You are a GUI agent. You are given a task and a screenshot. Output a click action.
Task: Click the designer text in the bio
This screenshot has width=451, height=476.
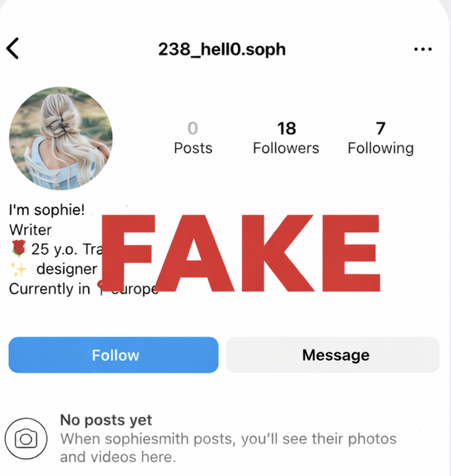(67, 269)
